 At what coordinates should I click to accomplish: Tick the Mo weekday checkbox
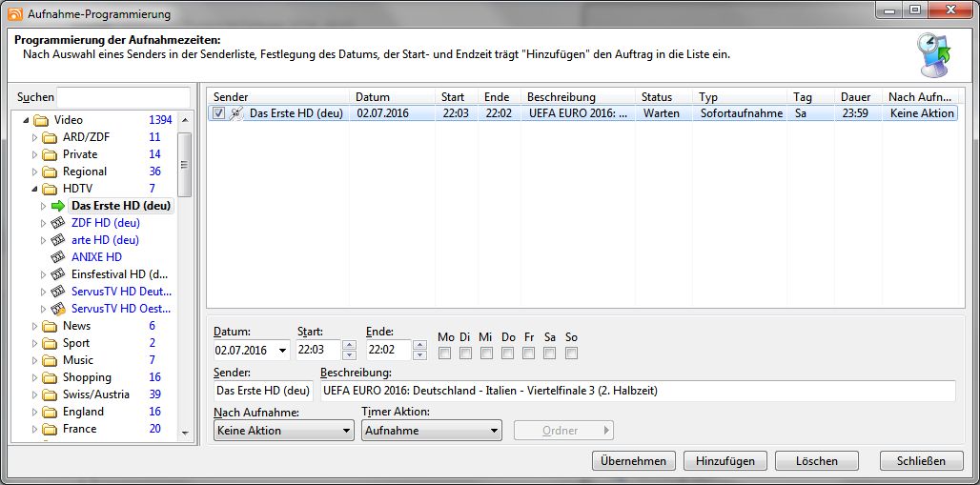click(445, 354)
